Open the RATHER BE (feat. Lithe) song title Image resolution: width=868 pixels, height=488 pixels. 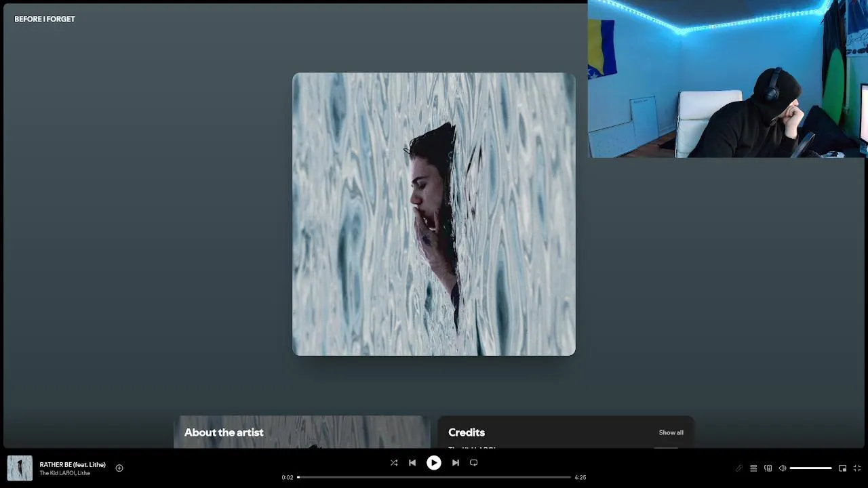tap(73, 465)
